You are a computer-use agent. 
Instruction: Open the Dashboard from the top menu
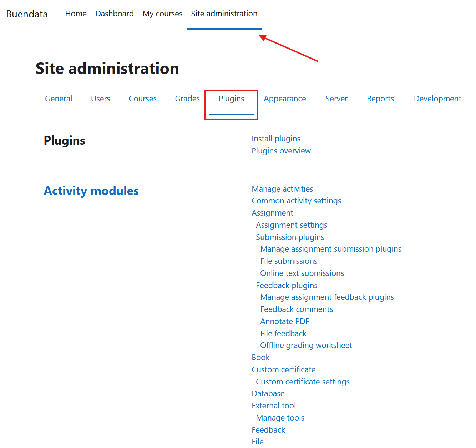(x=114, y=14)
